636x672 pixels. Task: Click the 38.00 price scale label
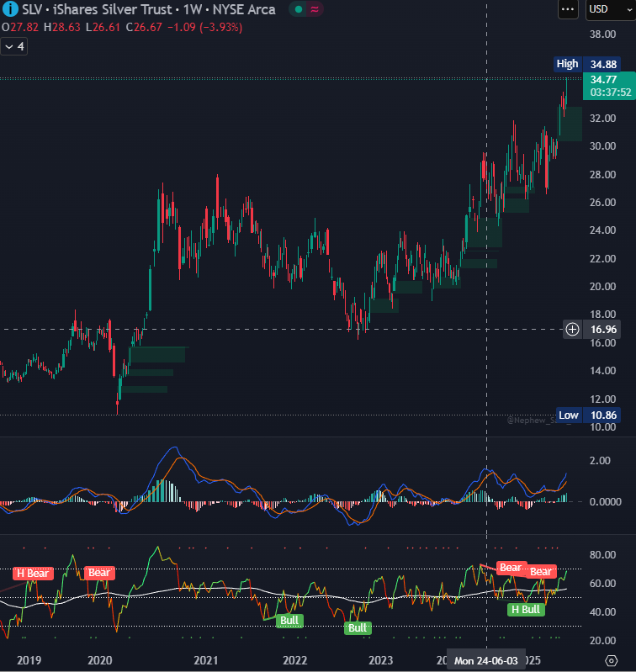pos(602,34)
